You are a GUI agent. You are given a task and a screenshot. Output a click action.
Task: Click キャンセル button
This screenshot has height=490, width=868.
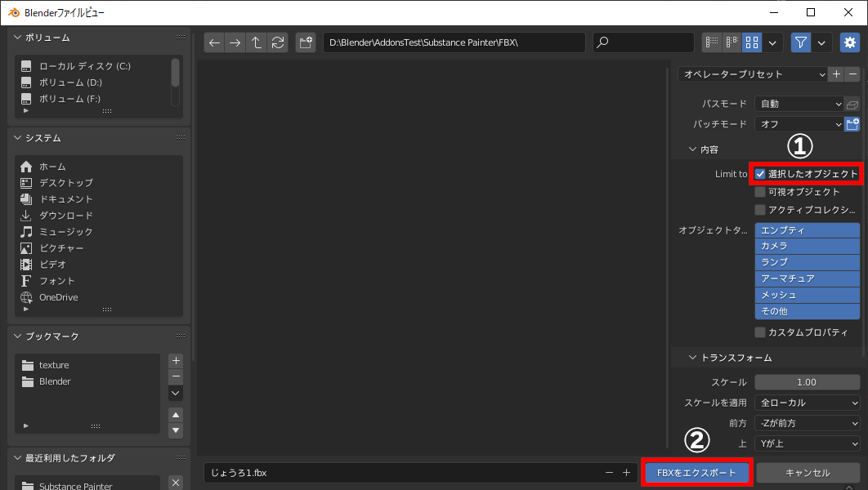click(x=808, y=473)
